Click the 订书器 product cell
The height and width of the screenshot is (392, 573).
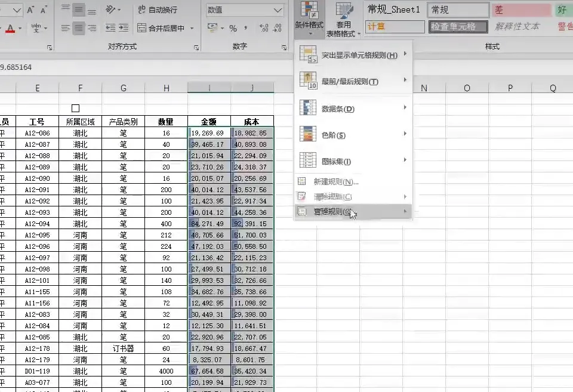(x=123, y=348)
